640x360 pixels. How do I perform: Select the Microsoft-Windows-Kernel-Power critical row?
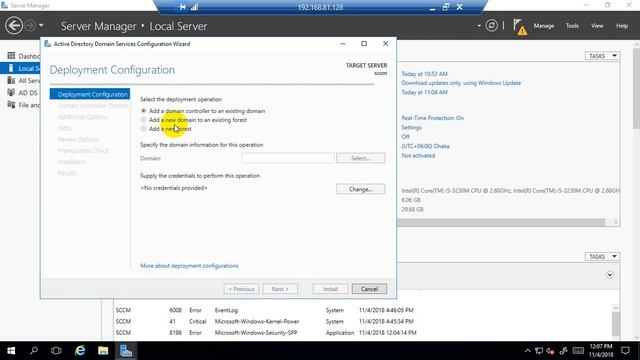point(363,322)
